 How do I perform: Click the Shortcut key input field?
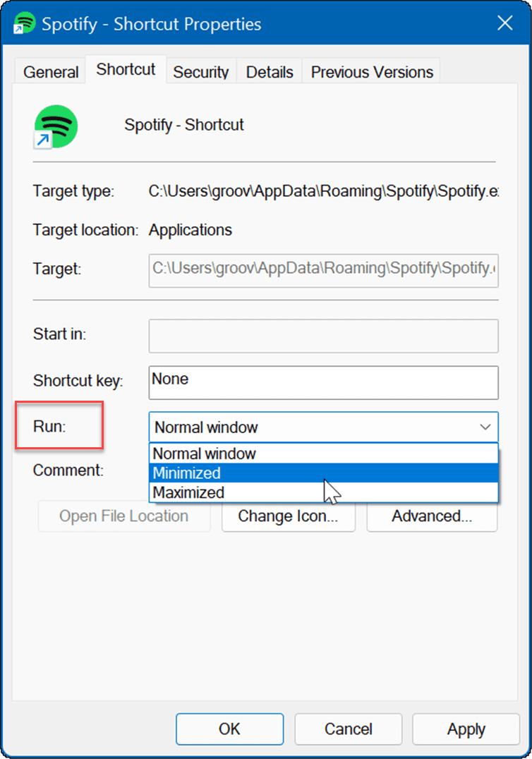(x=323, y=382)
